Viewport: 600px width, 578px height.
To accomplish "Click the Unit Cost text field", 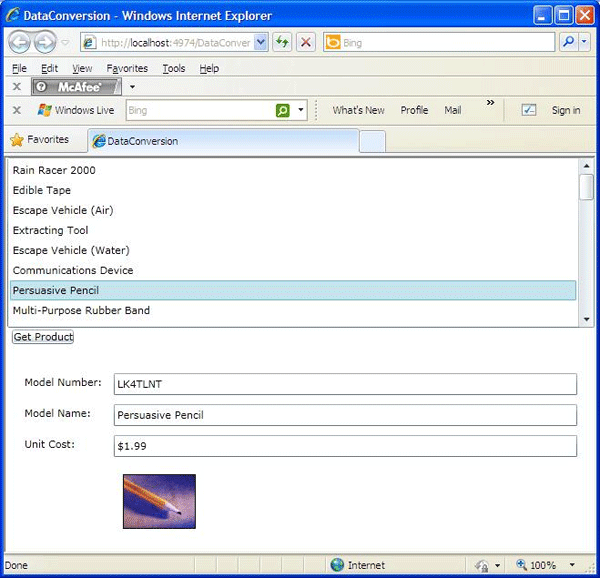I will (x=345, y=446).
